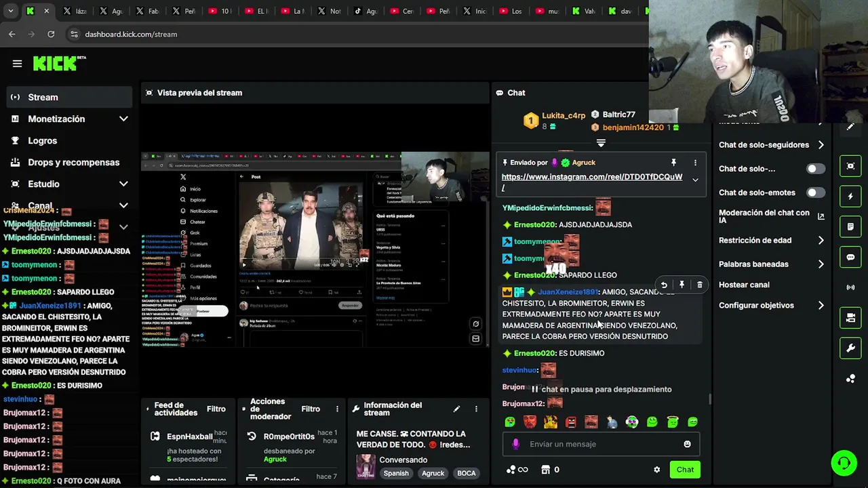Switch to the 'Peñ' X browser tab
The height and width of the screenshot is (488, 868).
(185, 11)
